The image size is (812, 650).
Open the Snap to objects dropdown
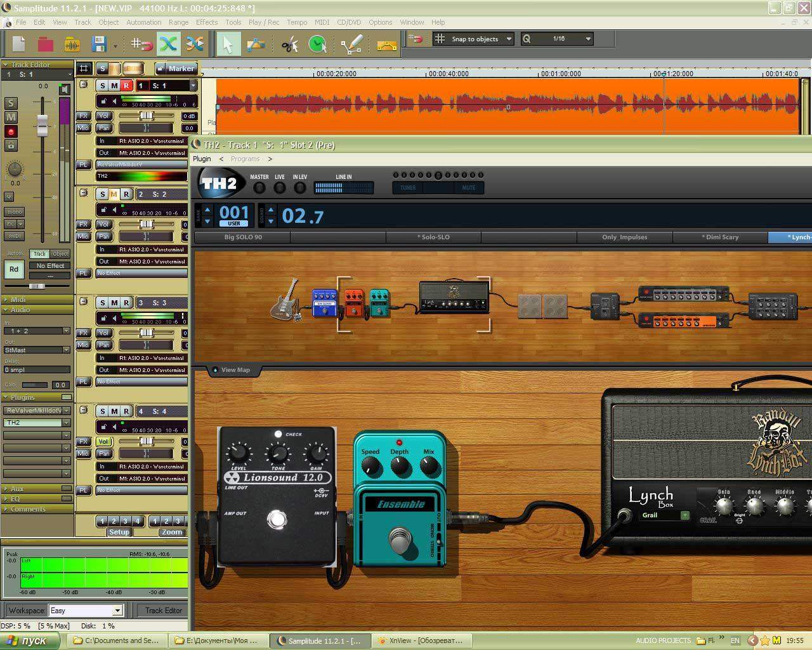(x=509, y=39)
